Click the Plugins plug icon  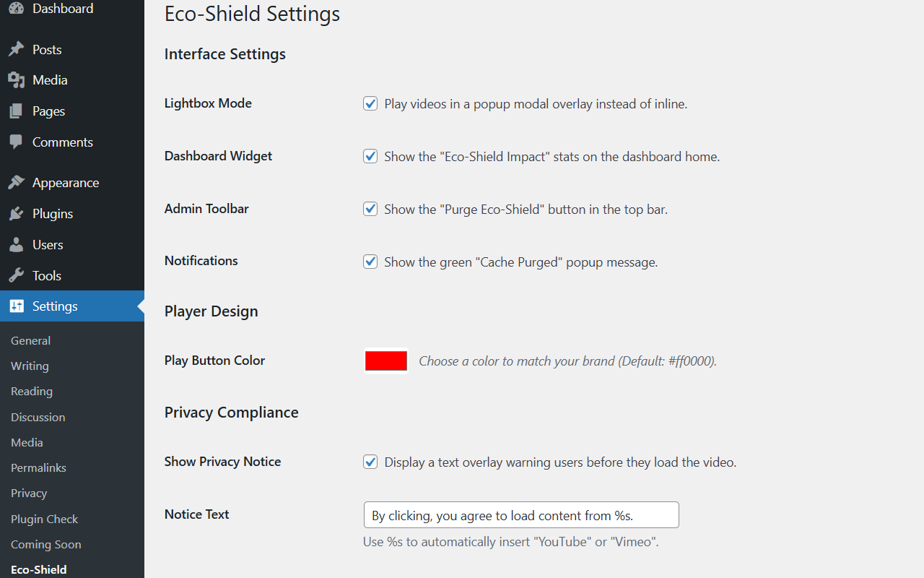(16, 214)
